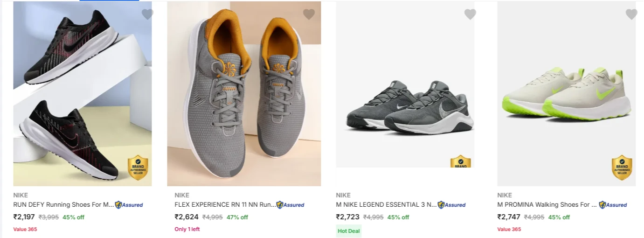Add RUN DEFY shoes to wishlist with the heart icon
644x238 pixels.
[x=147, y=14]
